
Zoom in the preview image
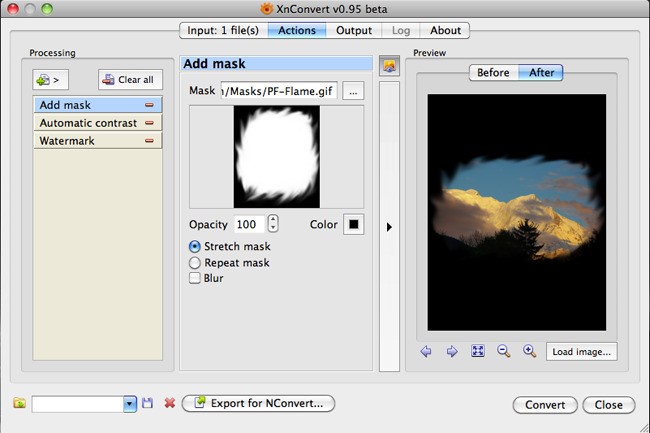tap(529, 352)
